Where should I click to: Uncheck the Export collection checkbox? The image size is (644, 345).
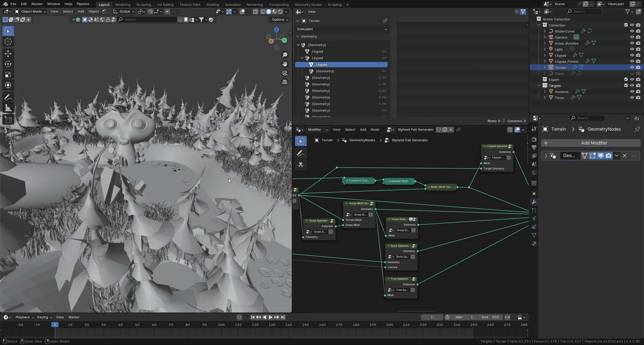(626, 79)
